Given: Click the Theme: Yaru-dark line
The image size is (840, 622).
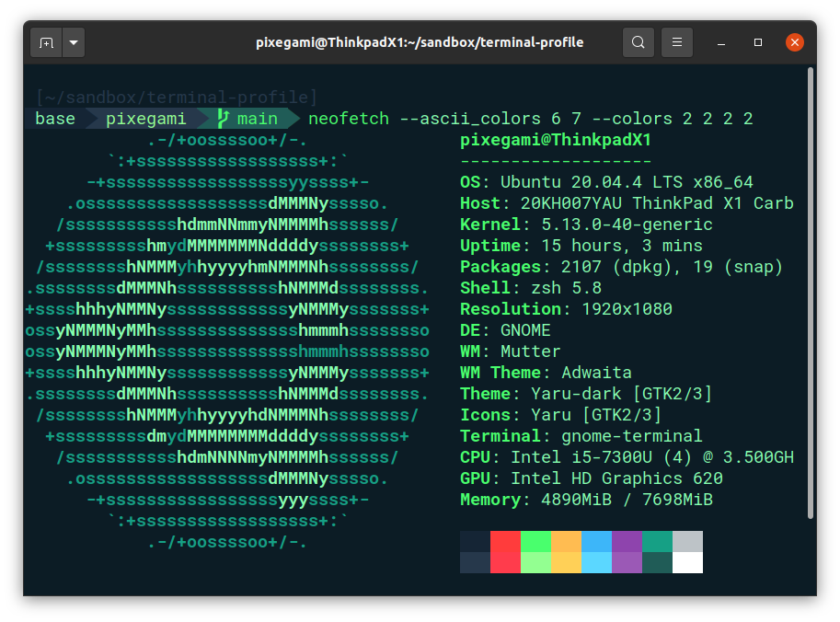Looking at the screenshot, I should coord(586,394).
